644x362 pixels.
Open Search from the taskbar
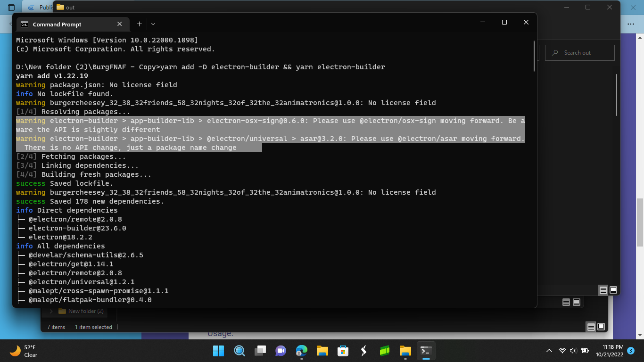[x=239, y=351]
